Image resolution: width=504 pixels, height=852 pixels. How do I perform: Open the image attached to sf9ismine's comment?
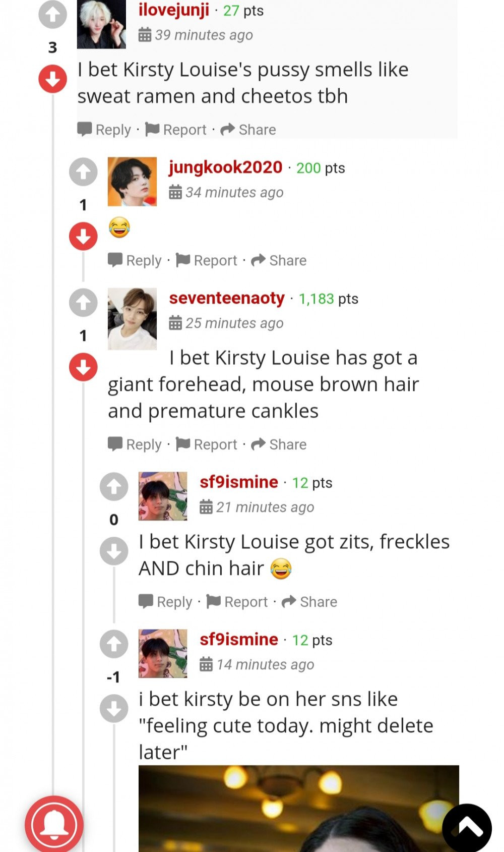(x=299, y=809)
